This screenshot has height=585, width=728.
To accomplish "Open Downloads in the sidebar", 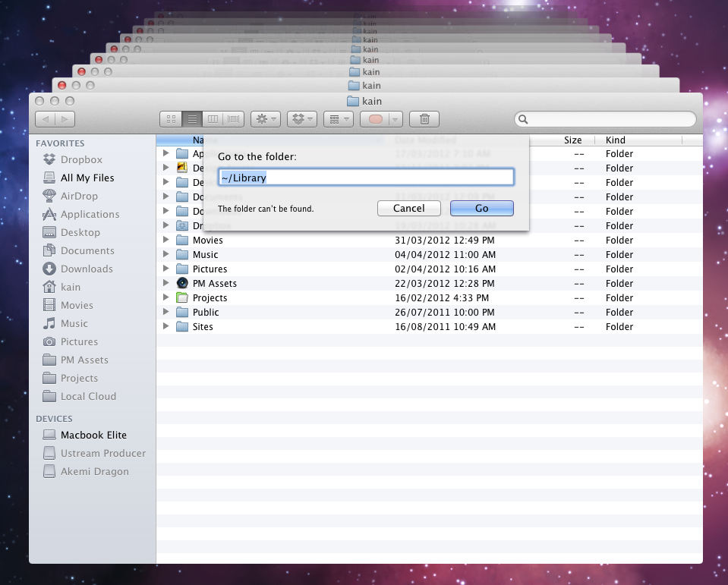I will (87, 269).
